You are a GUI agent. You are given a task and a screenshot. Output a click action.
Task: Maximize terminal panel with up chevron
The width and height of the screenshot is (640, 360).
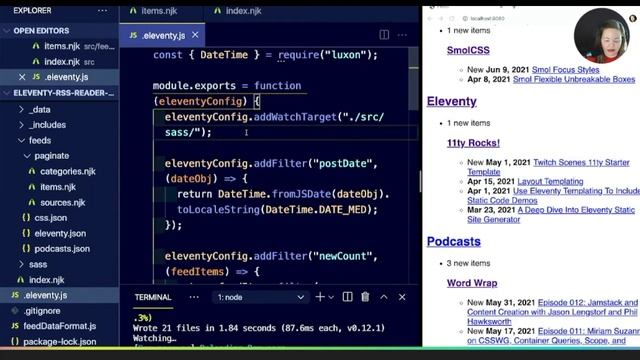click(384, 297)
